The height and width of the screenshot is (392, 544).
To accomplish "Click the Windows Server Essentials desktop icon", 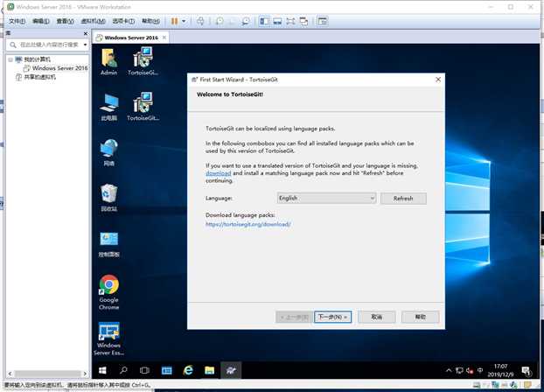I will pyautogui.click(x=109, y=339).
